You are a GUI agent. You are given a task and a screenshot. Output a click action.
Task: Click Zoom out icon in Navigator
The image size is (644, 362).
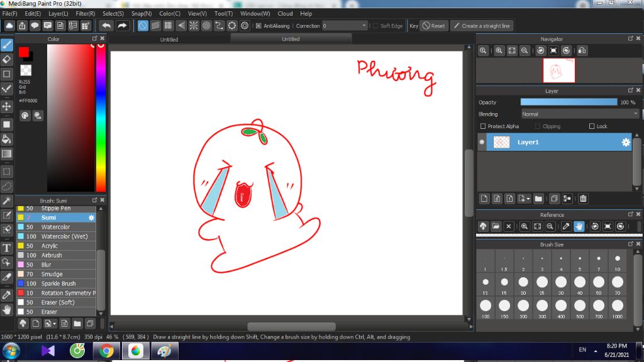[525, 50]
